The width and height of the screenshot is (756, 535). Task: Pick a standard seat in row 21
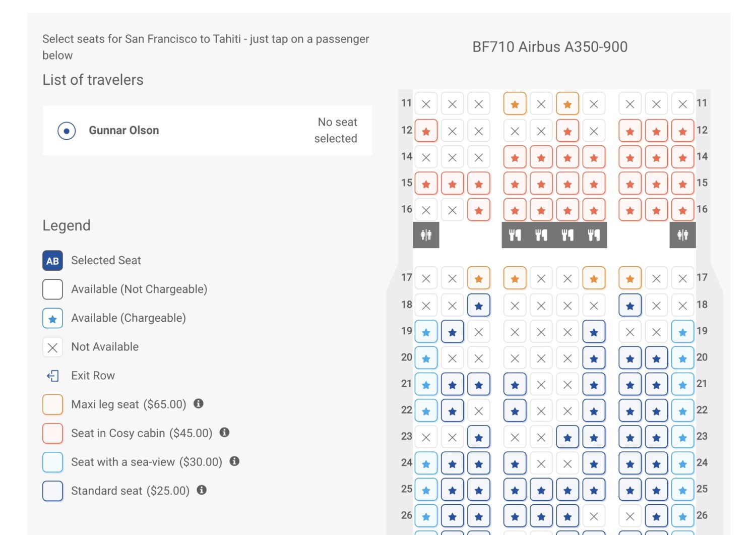[452, 384]
